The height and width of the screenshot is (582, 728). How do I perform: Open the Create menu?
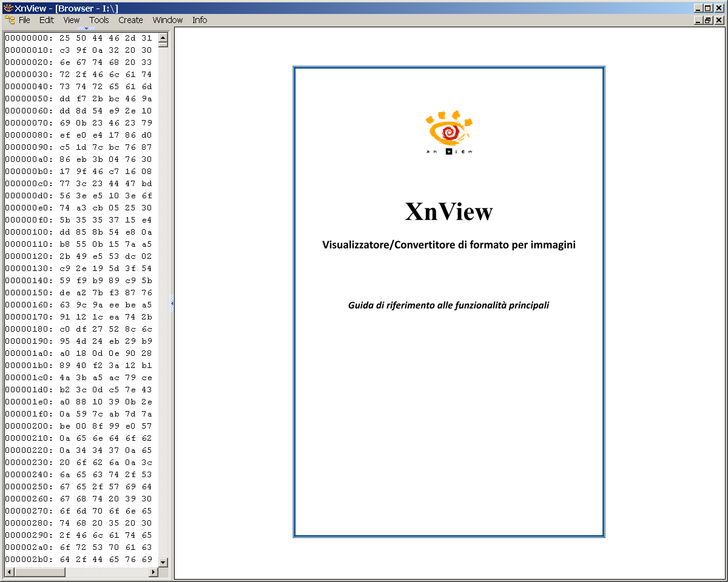130,20
